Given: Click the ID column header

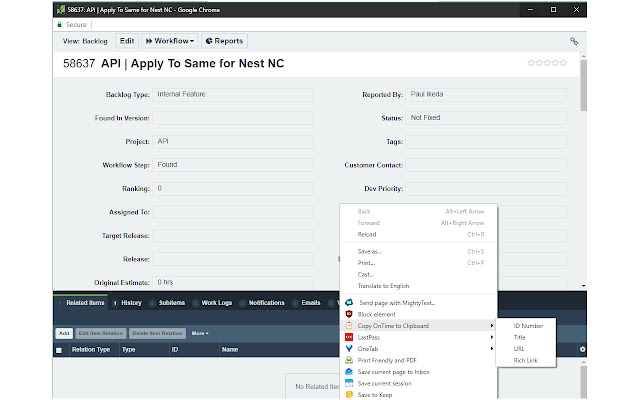Looking at the screenshot, I should (x=175, y=350).
